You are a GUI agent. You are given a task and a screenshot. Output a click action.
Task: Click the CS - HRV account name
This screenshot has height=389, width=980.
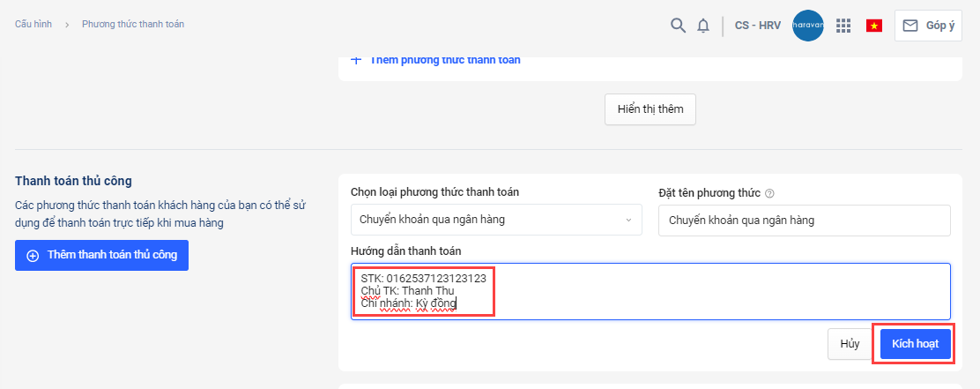(x=757, y=26)
